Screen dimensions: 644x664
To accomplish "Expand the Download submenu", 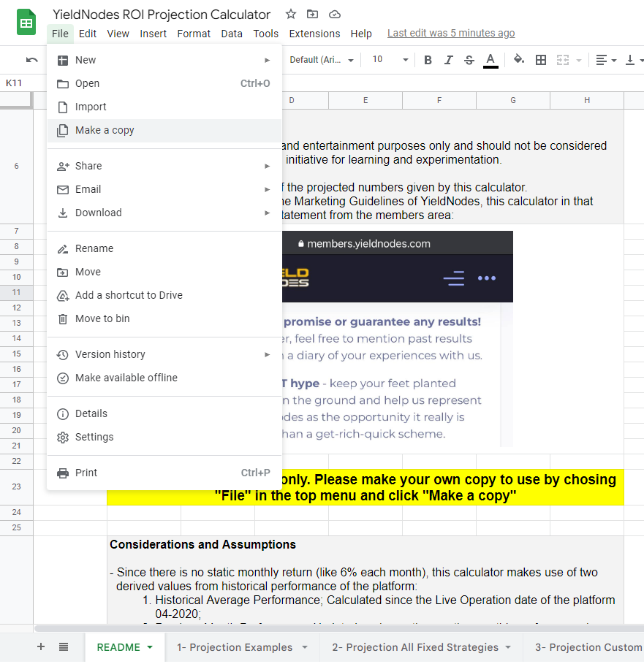I will click(164, 213).
